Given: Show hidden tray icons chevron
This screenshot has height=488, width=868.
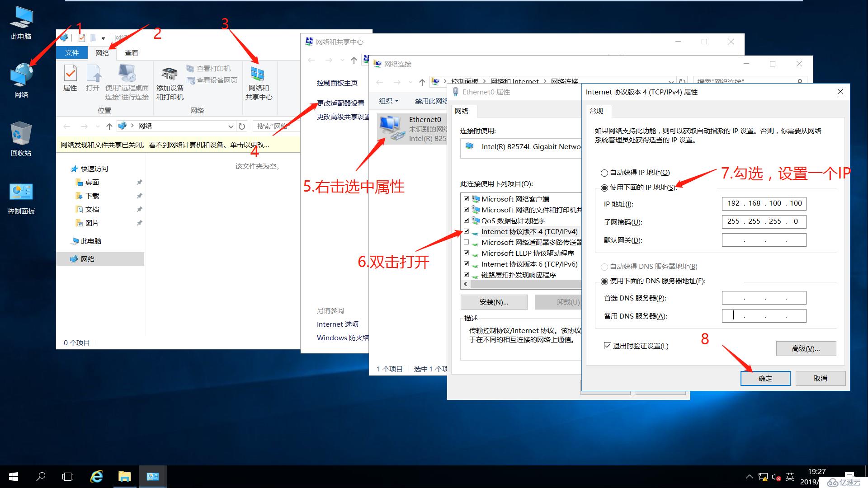Looking at the screenshot, I should tap(750, 477).
